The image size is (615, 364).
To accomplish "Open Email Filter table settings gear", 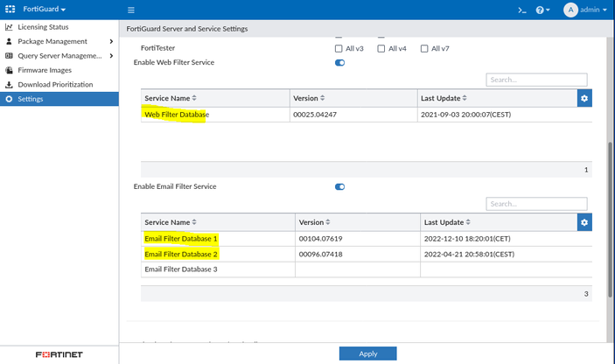I will [x=584, y=222].
